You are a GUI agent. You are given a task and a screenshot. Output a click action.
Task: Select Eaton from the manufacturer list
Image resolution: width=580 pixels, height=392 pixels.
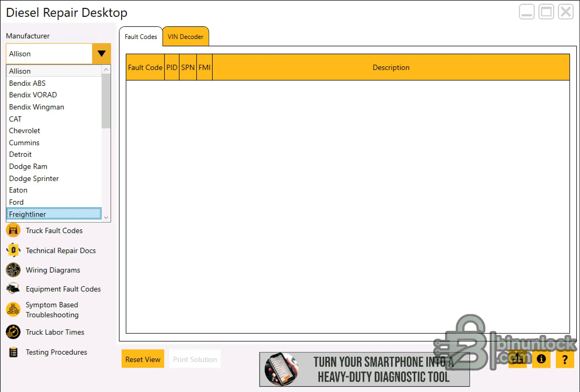tap(54, 190)
